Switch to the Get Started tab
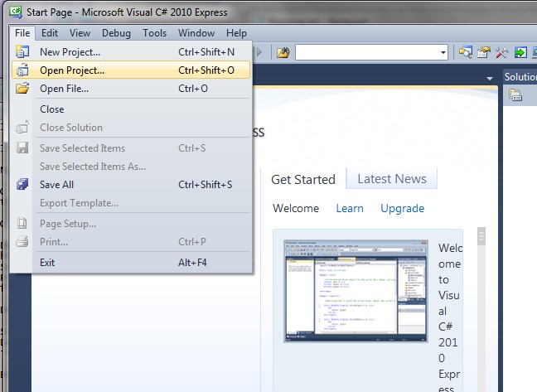Screen dimensions: 537x392 (303, 179)
